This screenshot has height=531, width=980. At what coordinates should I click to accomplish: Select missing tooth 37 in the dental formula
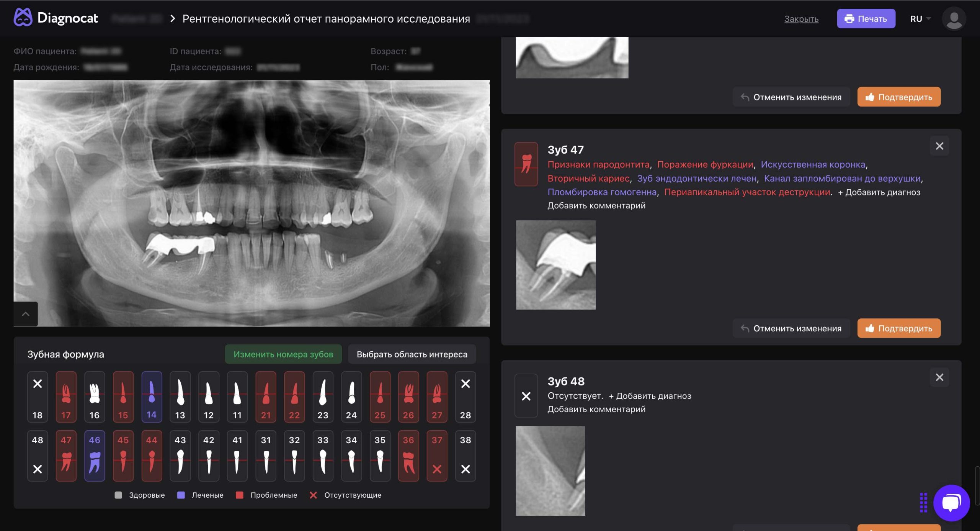pyautogui.click(x=437, y=456)
